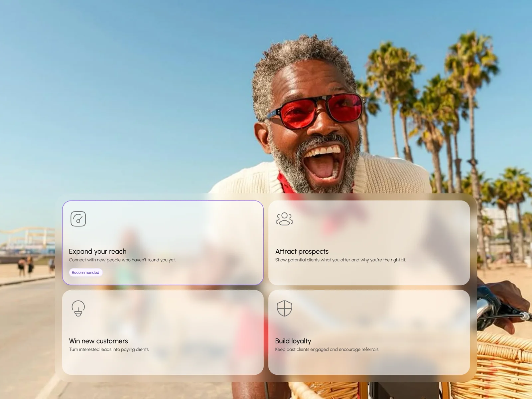Click 'Show potential clients what you offer' description
The height and width of the screenshot is (399, 532).
coord(340,260)
